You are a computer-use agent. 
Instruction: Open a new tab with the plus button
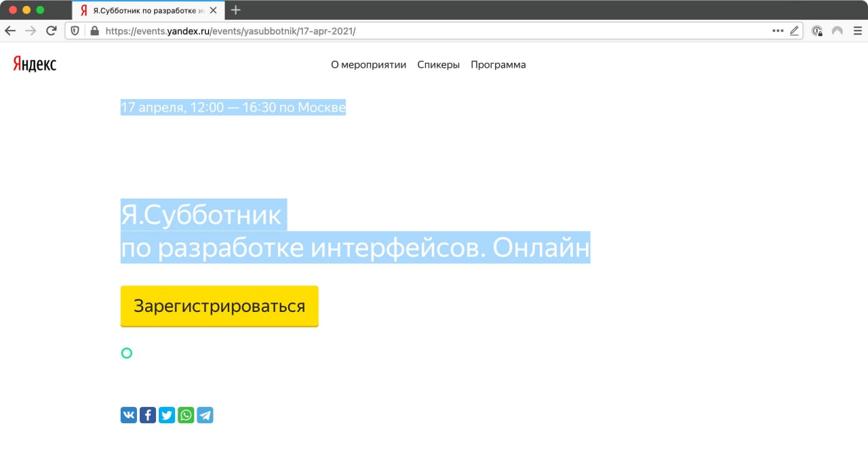coord(236,9)
